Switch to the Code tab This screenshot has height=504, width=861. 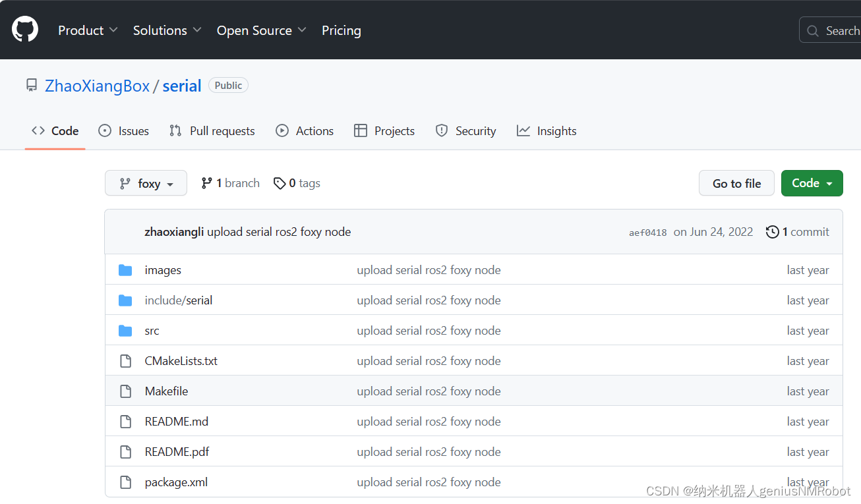[x=55, y=131]
